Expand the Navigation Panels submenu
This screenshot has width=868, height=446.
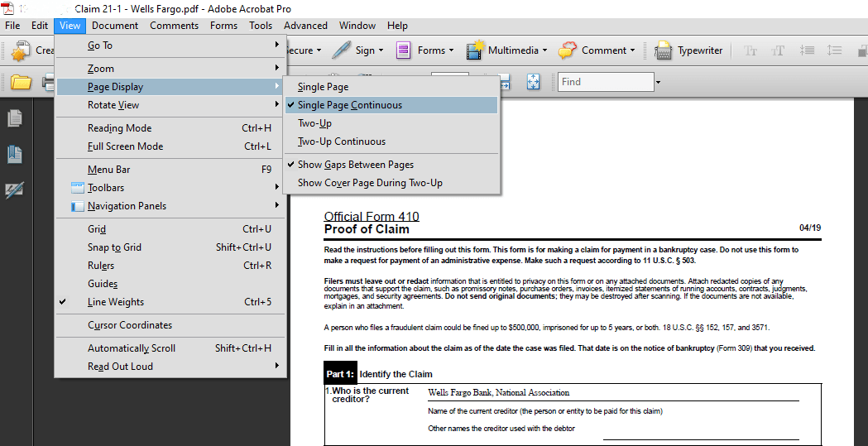(x=170, y=206)
